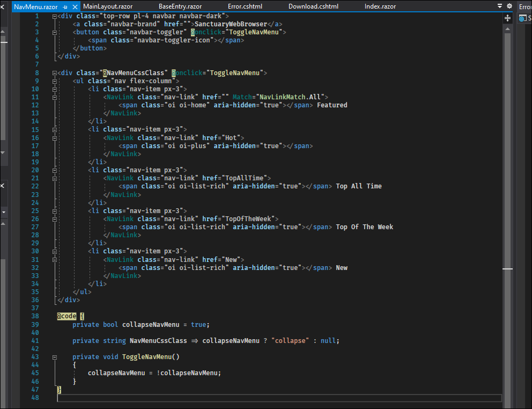Collapse the ul nav flex-column on line 9
The width and height of the screenshot is (532, 409).
click(55, 81)
